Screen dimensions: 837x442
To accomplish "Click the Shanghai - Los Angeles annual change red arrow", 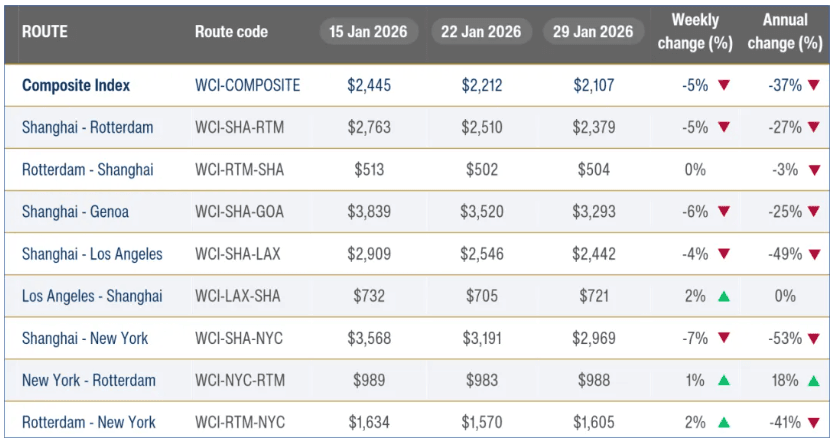I will 815,255.
